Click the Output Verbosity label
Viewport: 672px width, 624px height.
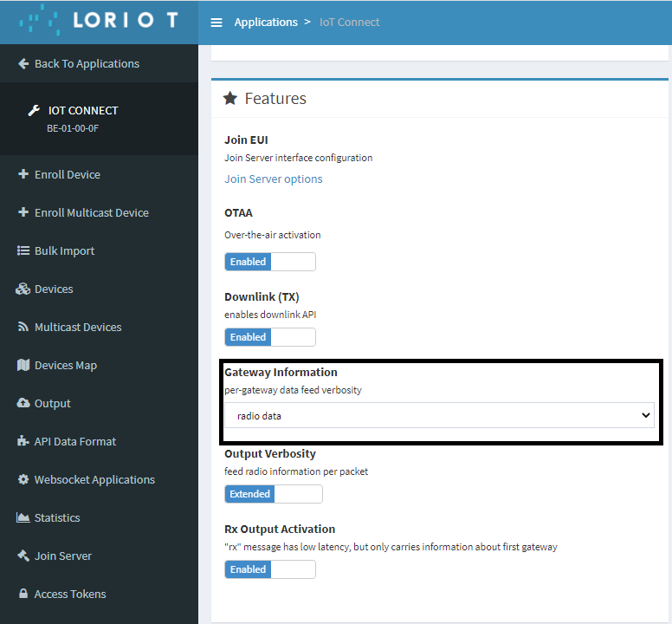pos(270,454)
